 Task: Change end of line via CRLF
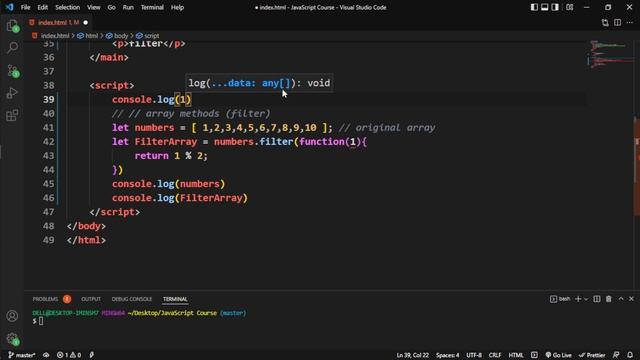(x=495, y=355)
